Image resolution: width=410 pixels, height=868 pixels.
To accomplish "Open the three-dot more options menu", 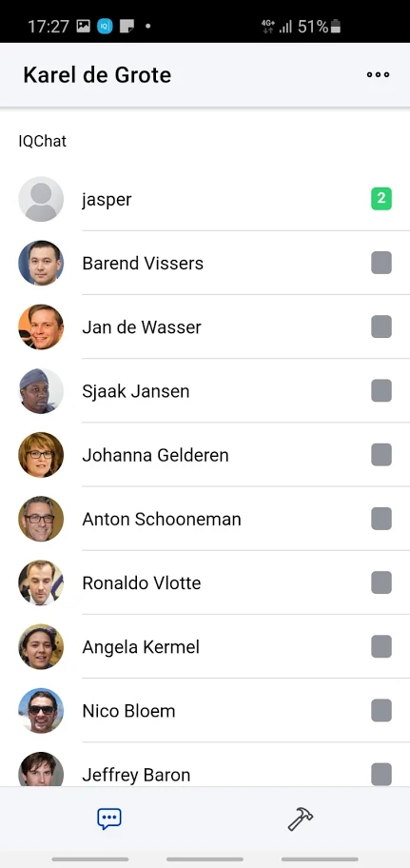I will [378, 75].
